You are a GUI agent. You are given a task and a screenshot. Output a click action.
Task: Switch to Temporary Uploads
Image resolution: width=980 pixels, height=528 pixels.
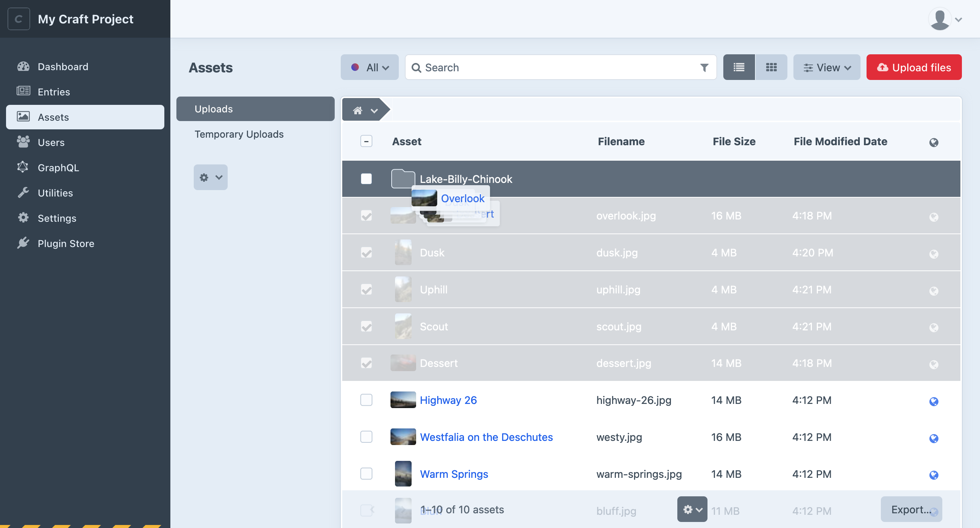239,134
